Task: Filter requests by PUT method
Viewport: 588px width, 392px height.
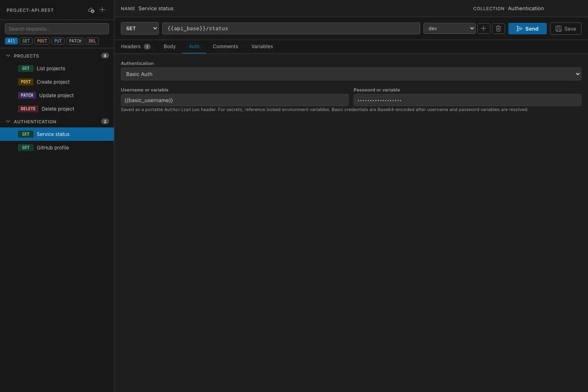Action: (x=58, y=41)
